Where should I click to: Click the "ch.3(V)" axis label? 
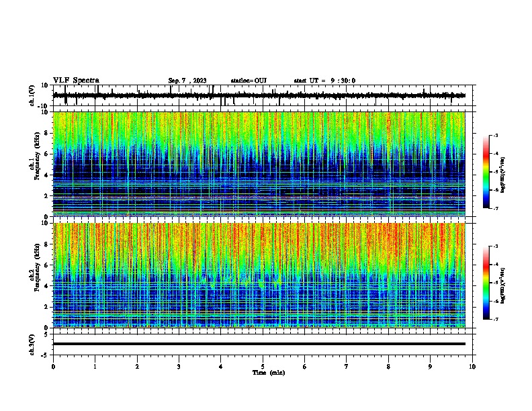coord(32,345)
